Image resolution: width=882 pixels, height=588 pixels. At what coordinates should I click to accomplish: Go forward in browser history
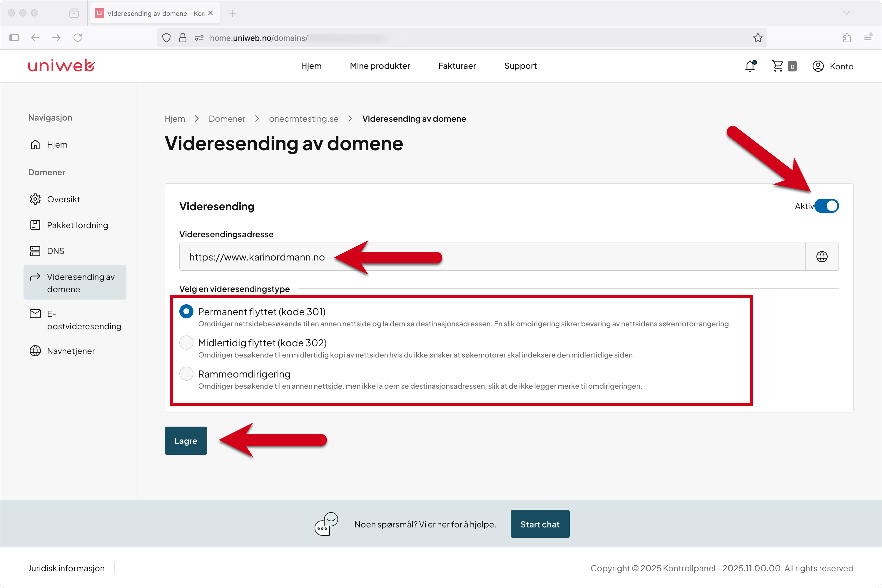point(56,38)
